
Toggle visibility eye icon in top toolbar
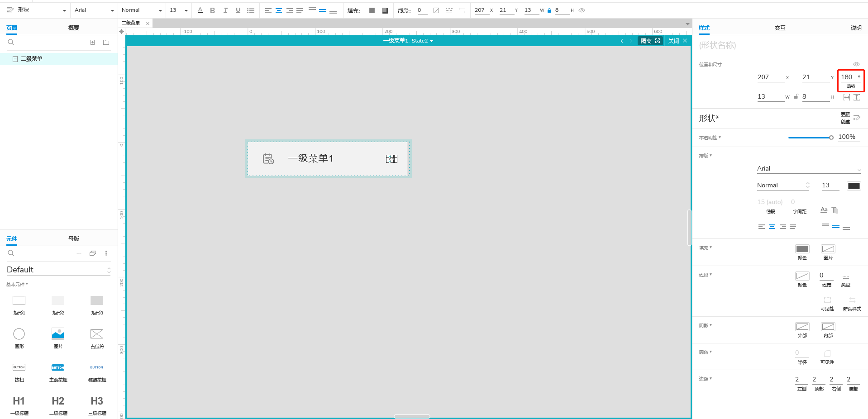582,10
